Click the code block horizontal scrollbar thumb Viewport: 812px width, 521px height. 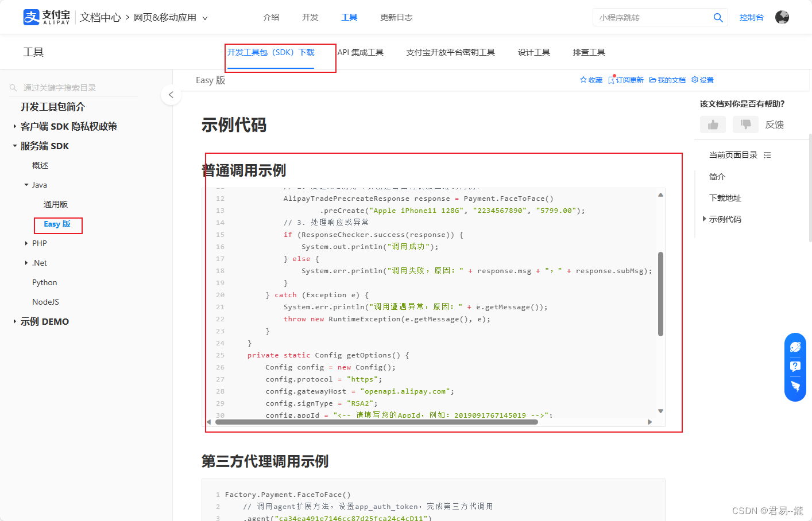[376, 422]
